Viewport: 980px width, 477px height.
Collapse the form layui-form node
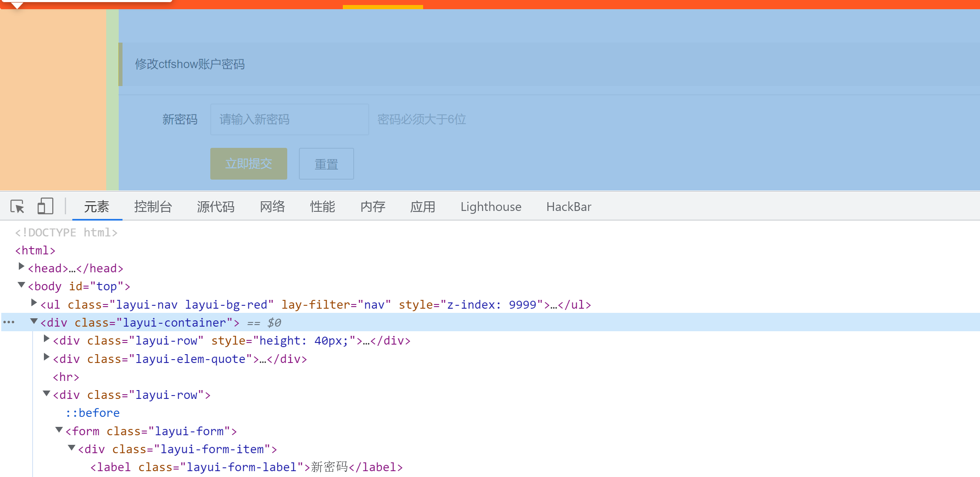pyautogui.click(x=59, y=430)
